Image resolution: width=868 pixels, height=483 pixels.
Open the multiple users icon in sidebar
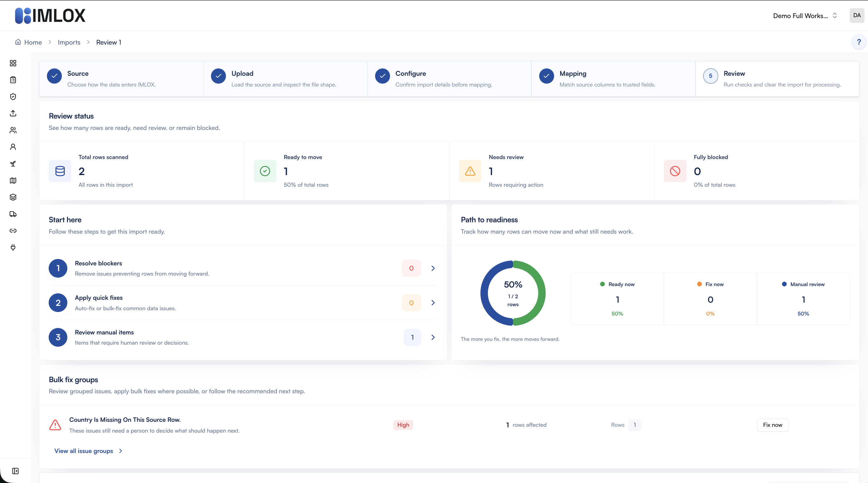[x=13, y=130]
